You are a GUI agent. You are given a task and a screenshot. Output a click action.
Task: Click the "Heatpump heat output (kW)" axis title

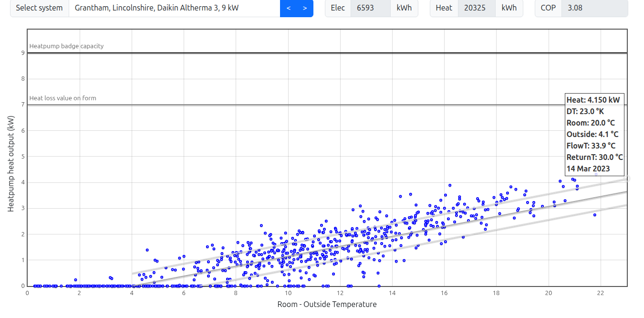11,164
